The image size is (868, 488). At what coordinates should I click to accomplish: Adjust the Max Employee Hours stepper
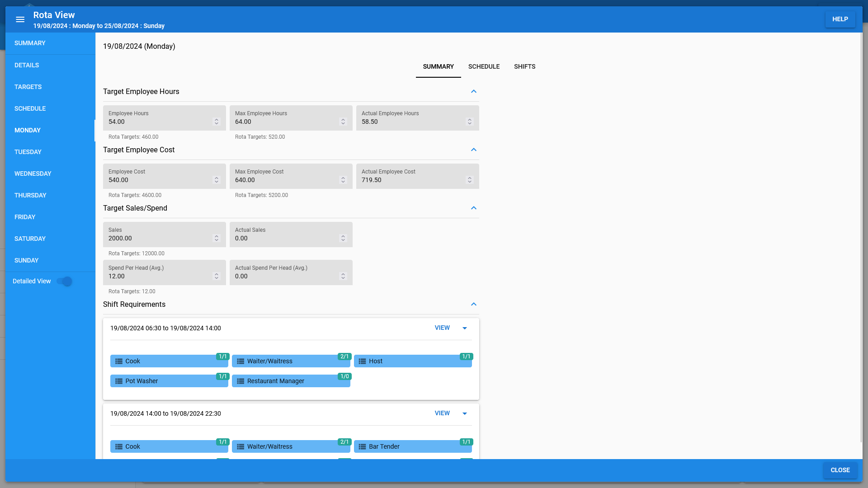click(343, 122)
